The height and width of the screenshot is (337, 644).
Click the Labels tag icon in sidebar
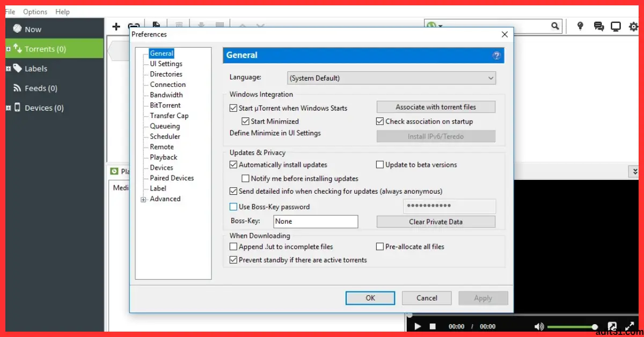[18, 68]
